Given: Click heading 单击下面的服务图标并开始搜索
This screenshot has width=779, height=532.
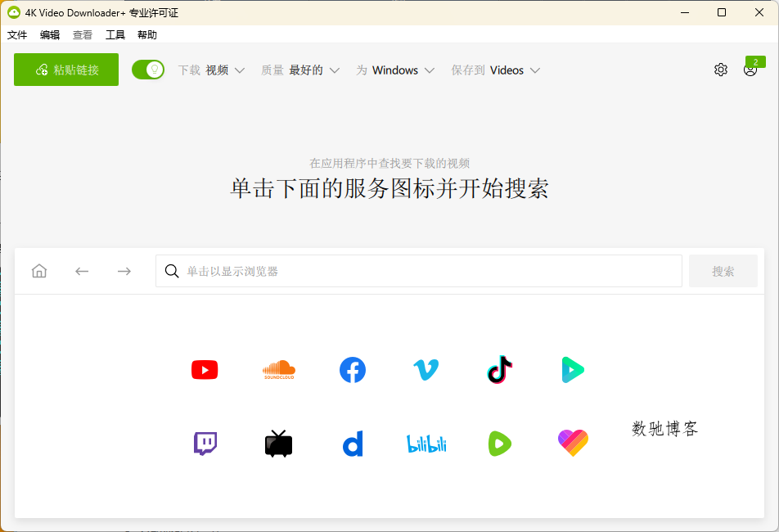Looking at the screenshot, I should tap(389, 189).
